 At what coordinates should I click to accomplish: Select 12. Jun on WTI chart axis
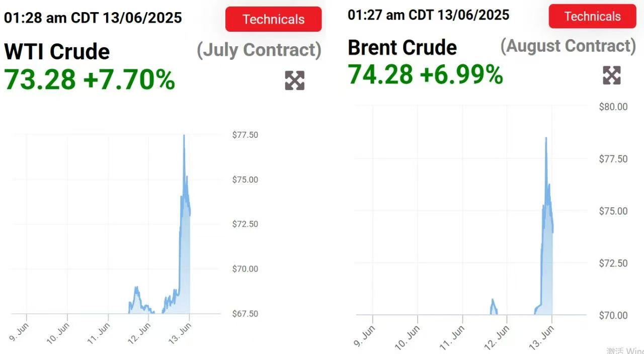(x=140, y=332)
